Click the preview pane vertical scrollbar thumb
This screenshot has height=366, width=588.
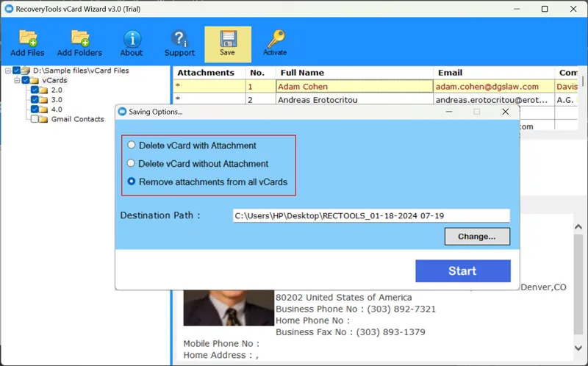[x=578, y=285]
